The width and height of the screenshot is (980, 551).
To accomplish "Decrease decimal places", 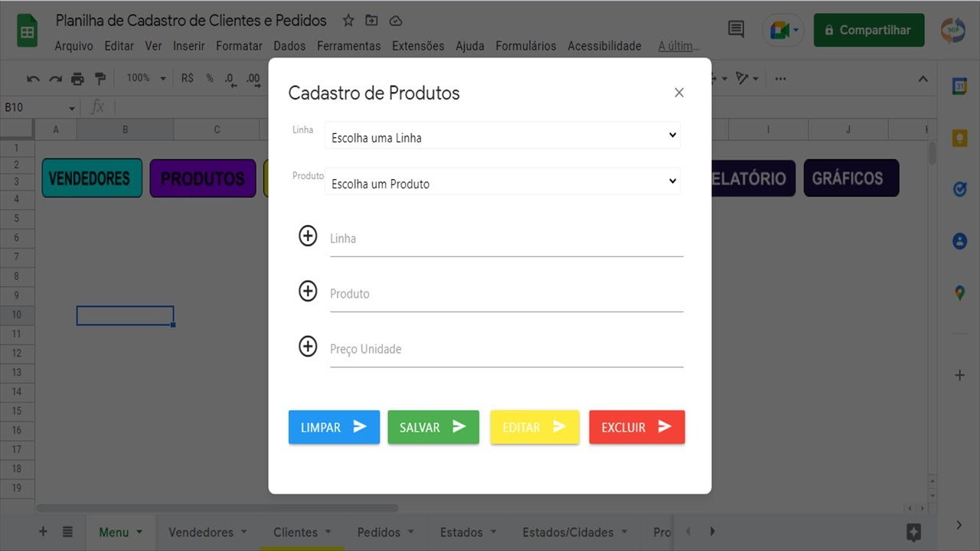I will [x=230, y=78].
